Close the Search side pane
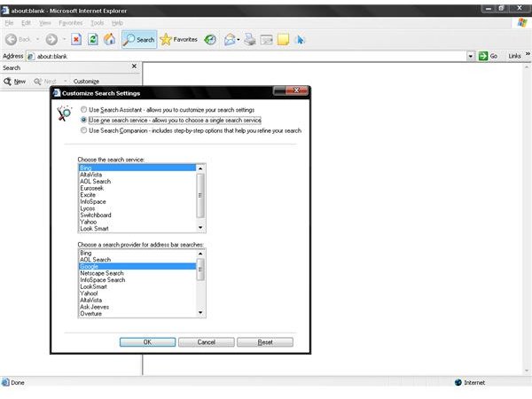This screenshot has height=399, width=532. tap(134, 66)
